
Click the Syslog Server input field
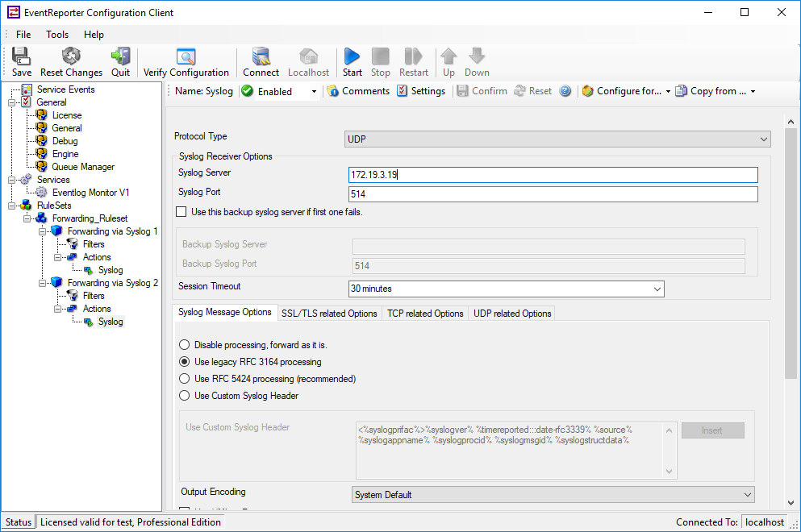point(553,175)
